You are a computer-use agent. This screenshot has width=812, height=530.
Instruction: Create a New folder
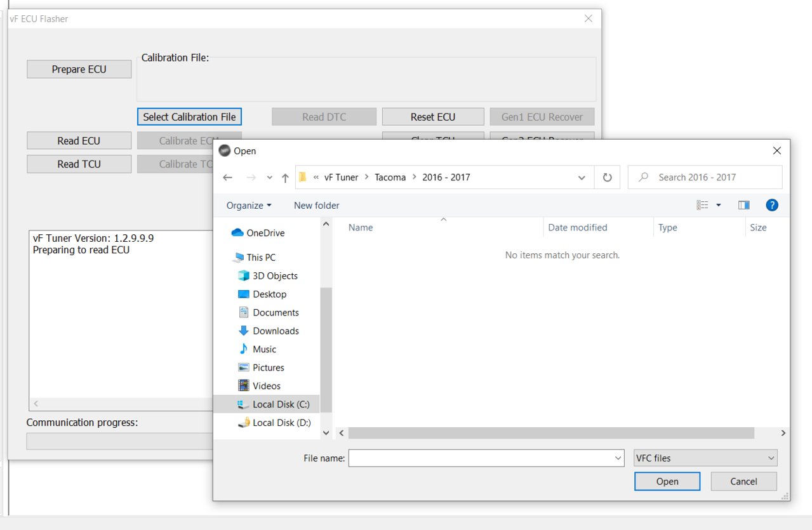pyautogui.click(x=317, y=205)
